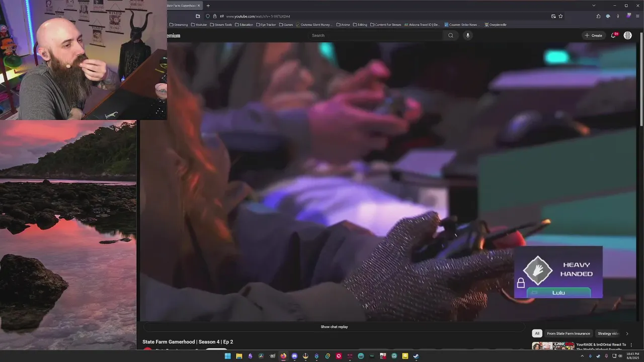Open volume control in system tray
Viewport: 644px width, 362px height.
(x=620, y=356)
